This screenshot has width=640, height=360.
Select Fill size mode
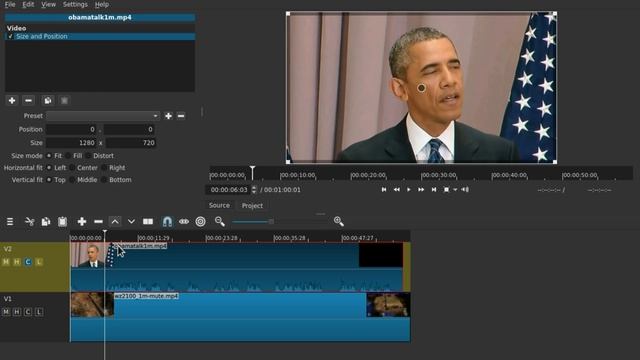(74, 156)
